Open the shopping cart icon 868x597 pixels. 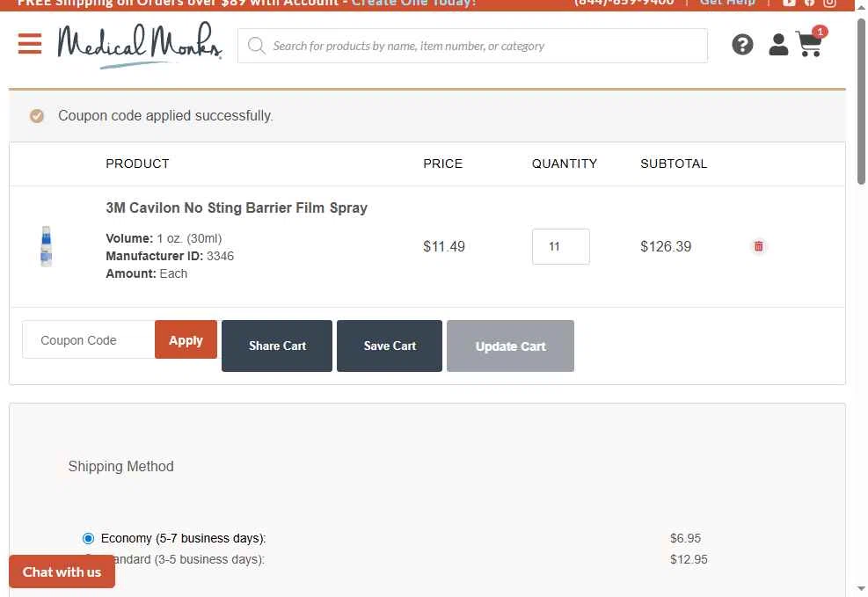pos(811,42)
